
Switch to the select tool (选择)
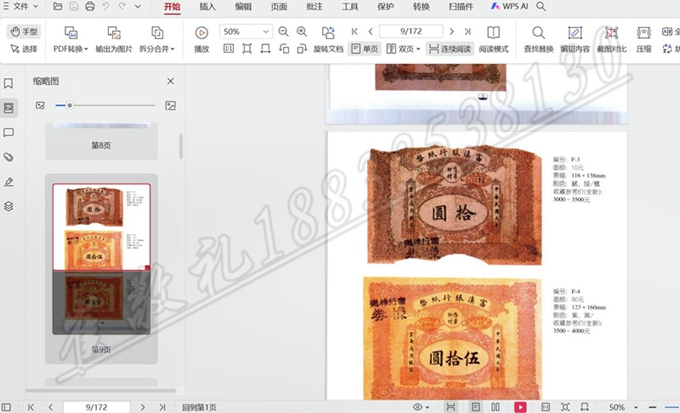pyautogui.click(x=24, y=49)
